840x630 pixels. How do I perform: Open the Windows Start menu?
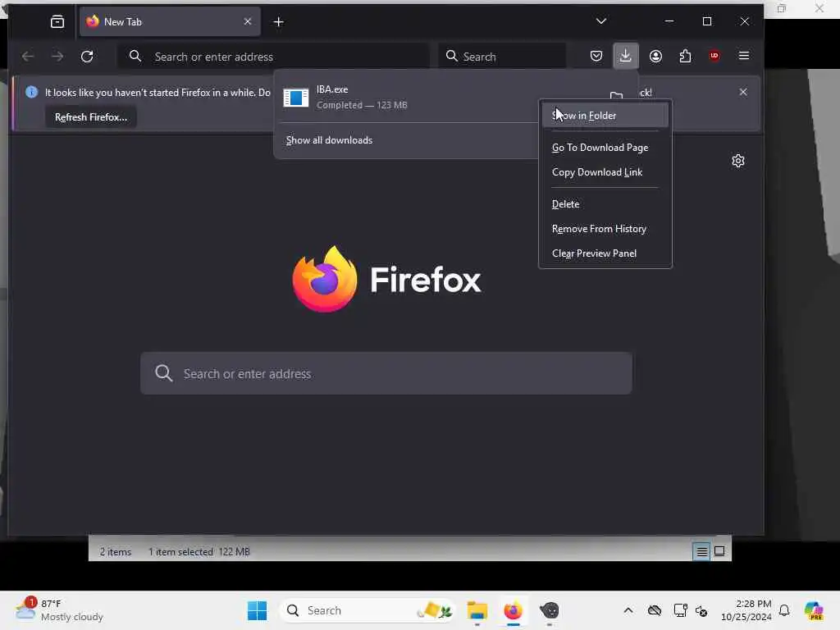point(257,610)
